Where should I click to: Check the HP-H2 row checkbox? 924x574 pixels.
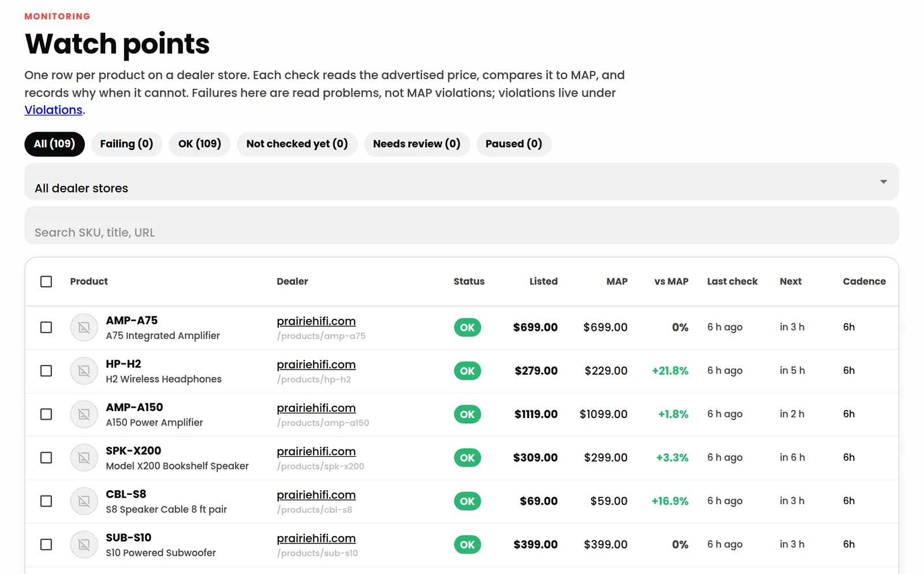(46, 371)
